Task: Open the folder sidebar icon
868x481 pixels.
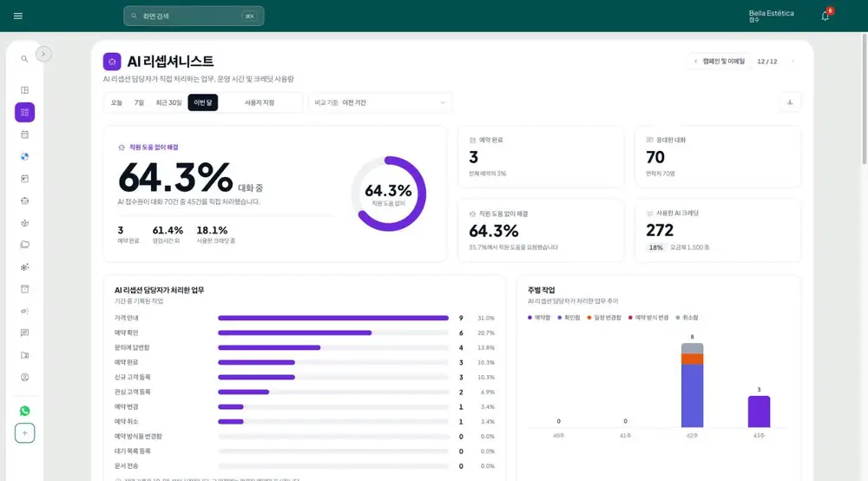Action: [x=24, y=245]
